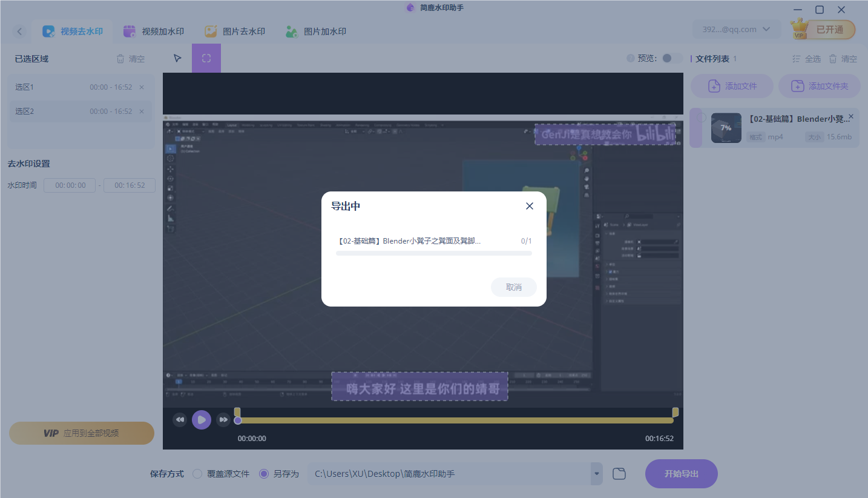Viewport: 868px width, 498px height.
Task: Remove 选区1 with its X icon
Action: tap(142, 87)
